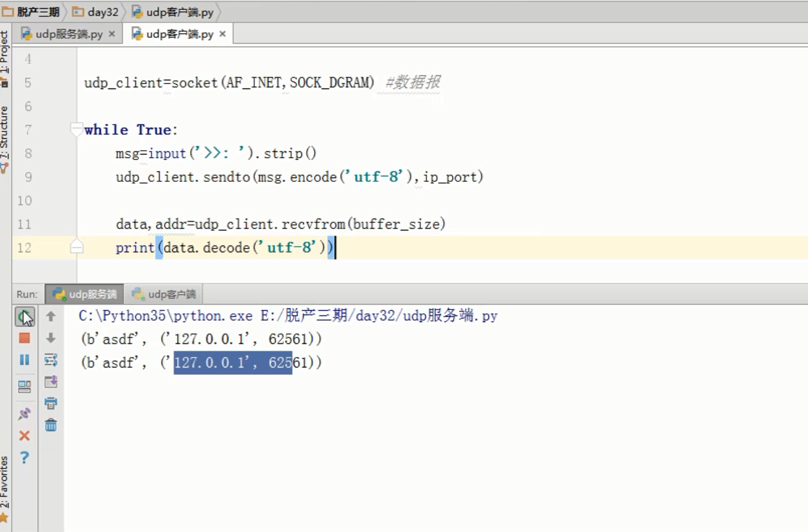The image size is (808, 532).
Task: Open the day32 folder breadcrumb
Action: 97,12
